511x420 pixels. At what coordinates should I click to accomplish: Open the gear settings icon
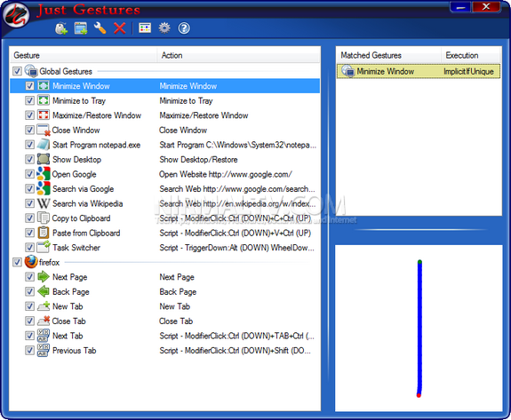pos(164,28)
